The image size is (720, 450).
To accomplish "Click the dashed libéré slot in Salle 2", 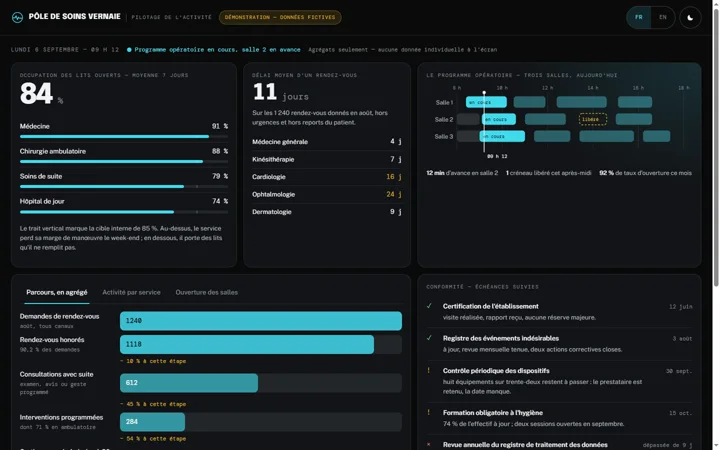I will pyautogui.click(x=593, y=119).
